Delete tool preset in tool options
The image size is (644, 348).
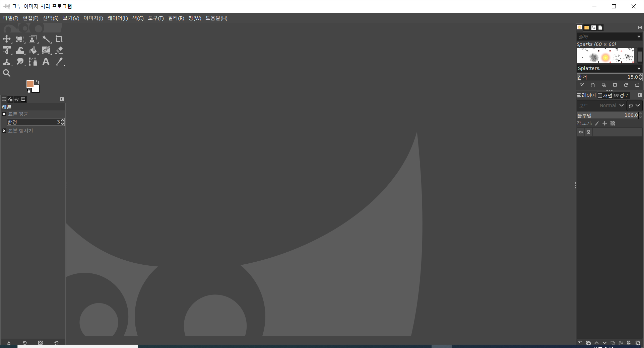click(41, 343)
